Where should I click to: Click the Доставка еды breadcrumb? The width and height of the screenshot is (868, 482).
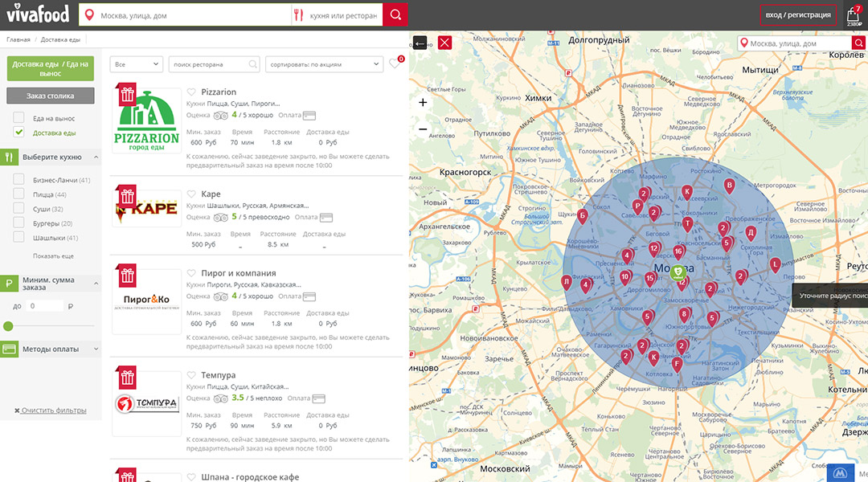60,40
